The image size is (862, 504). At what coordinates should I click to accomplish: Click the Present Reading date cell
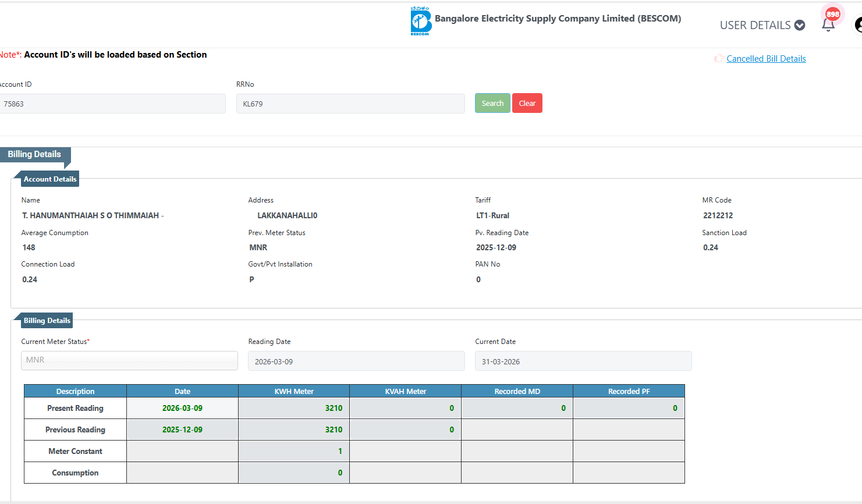pos(182,409)
